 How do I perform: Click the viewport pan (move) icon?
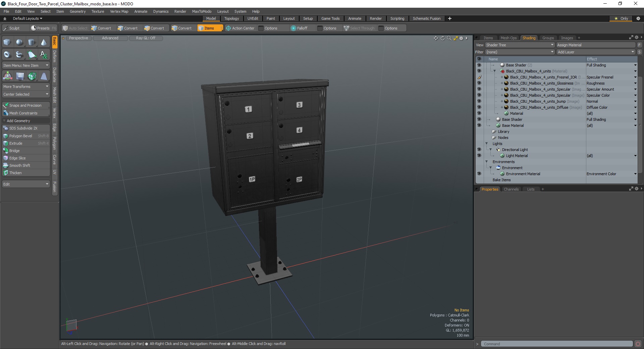click(x=436, y=38)
